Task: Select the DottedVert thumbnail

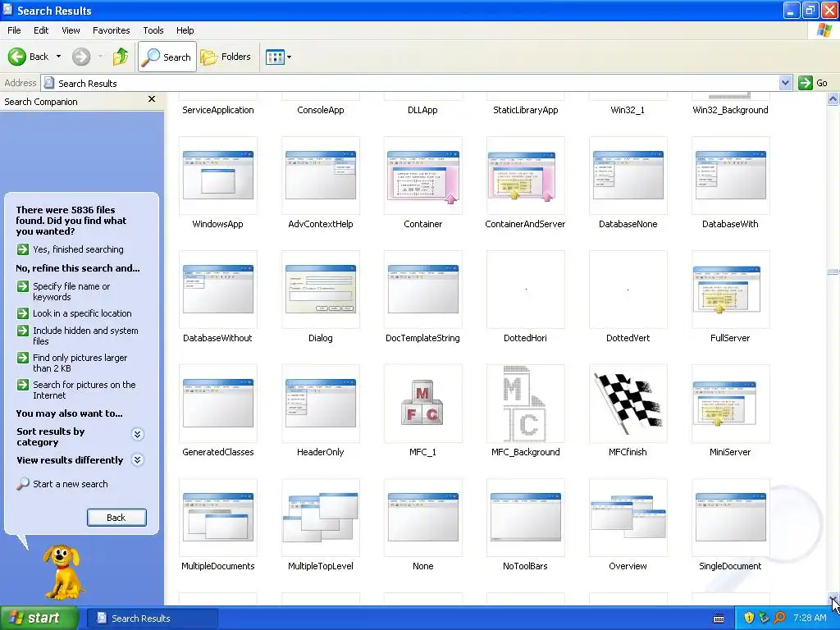Action: tap(628, 290)
